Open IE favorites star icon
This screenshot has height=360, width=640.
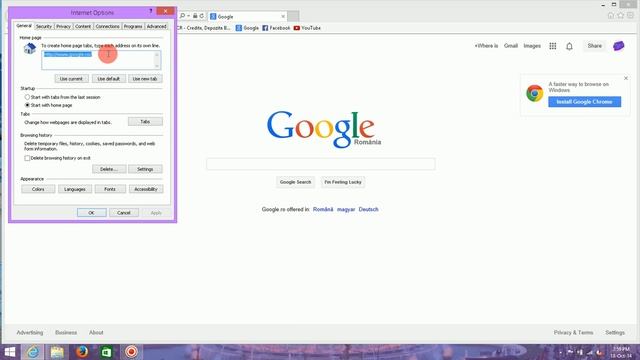tap(621, 16)
